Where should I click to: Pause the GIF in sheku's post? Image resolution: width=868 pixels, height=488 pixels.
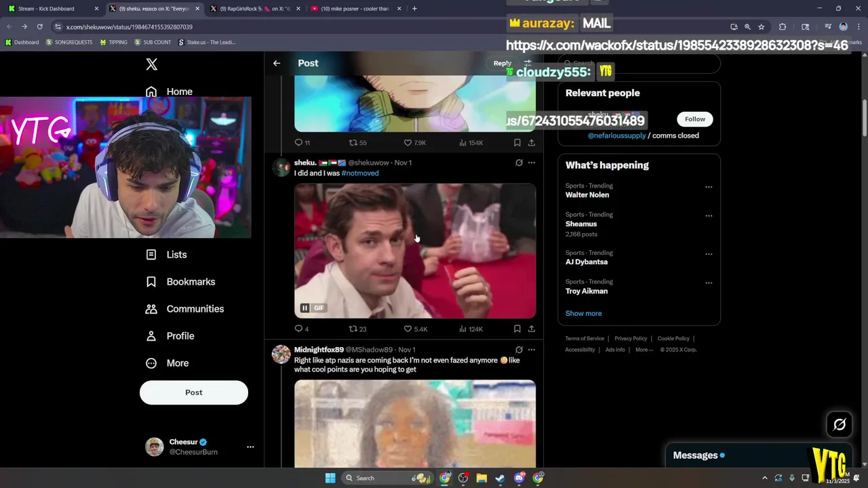coord(304,308)
